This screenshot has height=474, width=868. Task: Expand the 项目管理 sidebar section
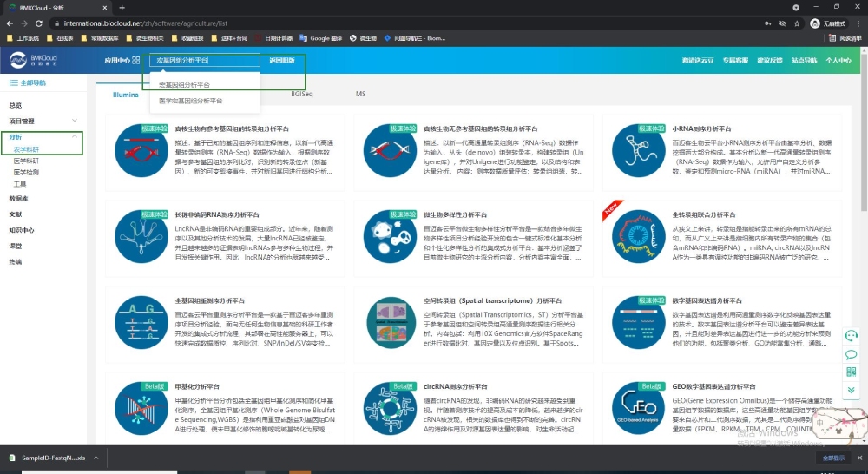pos(75,121)
